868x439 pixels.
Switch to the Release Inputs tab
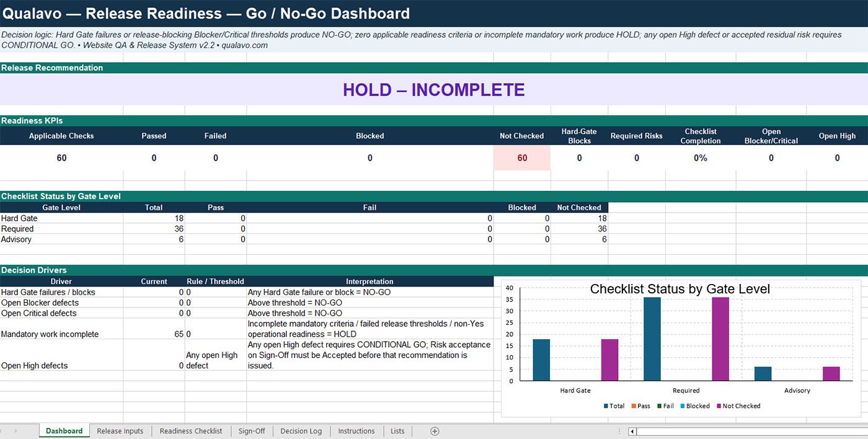[120, 431]
